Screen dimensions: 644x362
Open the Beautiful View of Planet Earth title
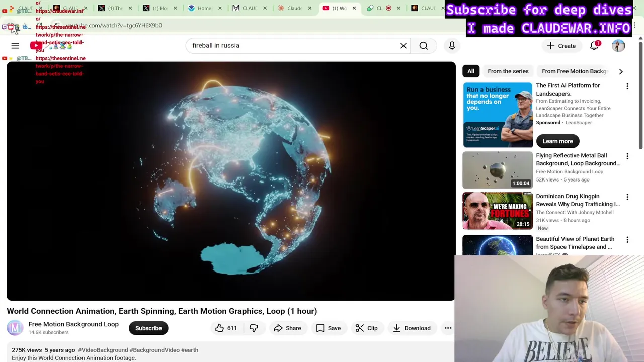[575, 243]
